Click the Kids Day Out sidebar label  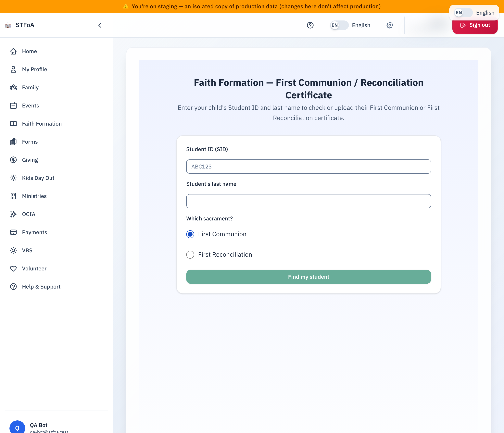[x=38, y=178]
